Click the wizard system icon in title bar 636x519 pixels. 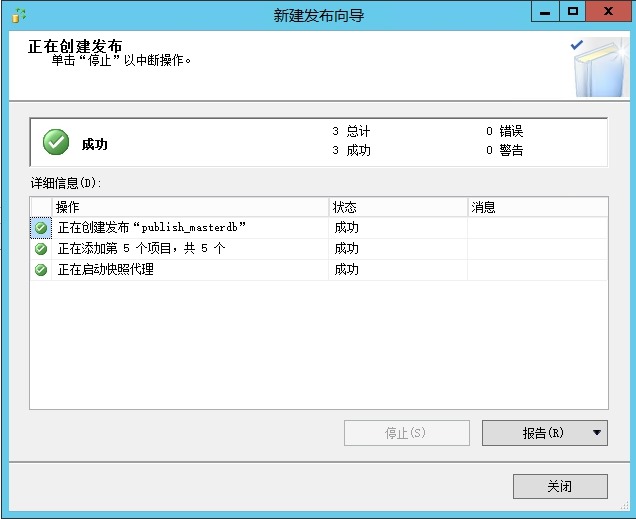tap(18, 14)
